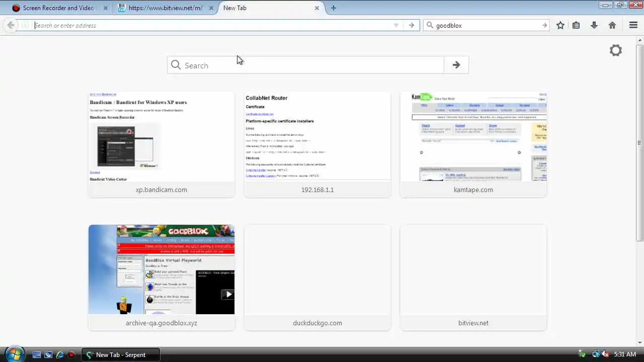The height and width of the screenshot is (362, 644).
Task: Click the New Tab - Serpent taskbar button
Action: pos(121,354)
